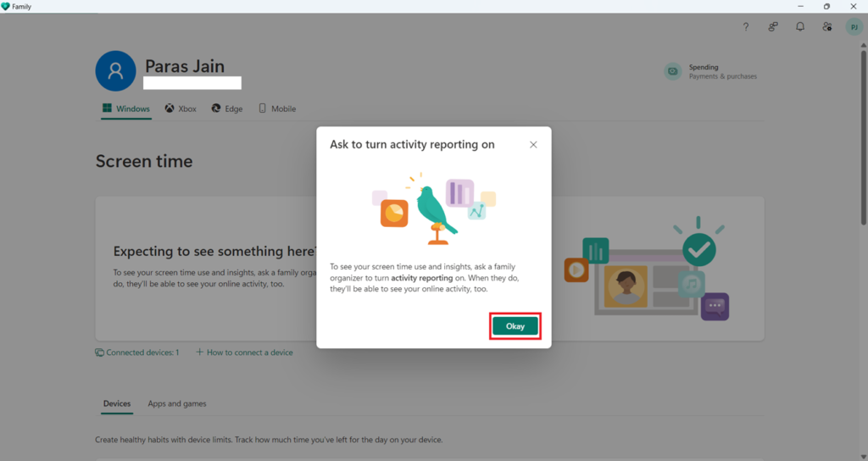Close the activity reporting dialog
This screenshot has height=461, width=868.
coord(533,144)
